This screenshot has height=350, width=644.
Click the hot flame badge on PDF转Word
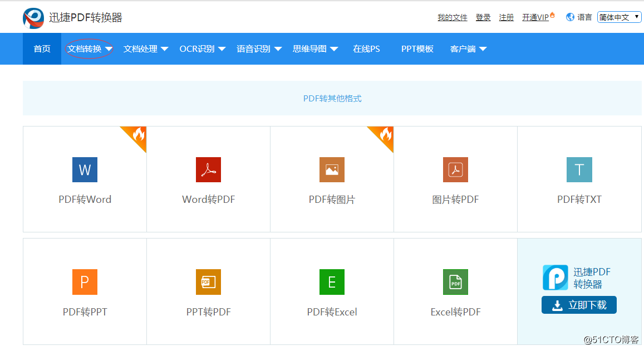click(x=139, y=134)
